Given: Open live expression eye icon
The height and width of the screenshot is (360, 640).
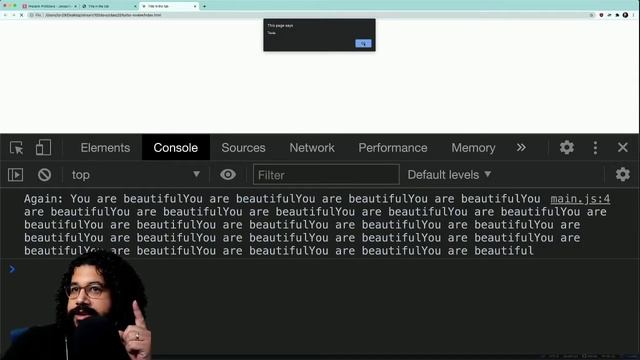Looking at the screenshot, I should pyautogui.click(x=228, y=175).
